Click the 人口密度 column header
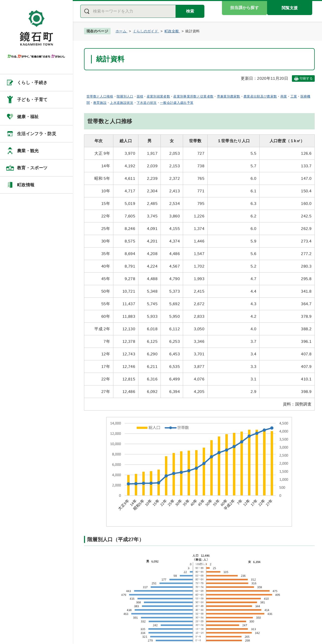This screenshot has width=322, height=644. [287, 141]
